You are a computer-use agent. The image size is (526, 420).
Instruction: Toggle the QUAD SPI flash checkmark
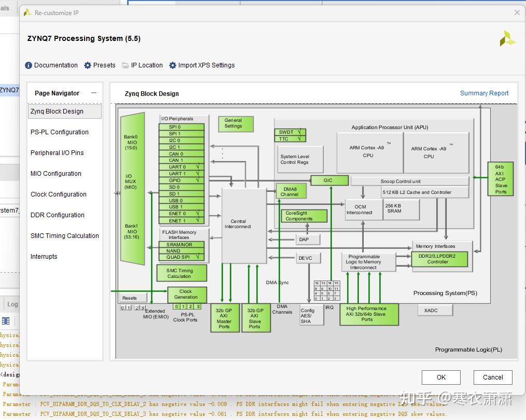pos(197,257)
